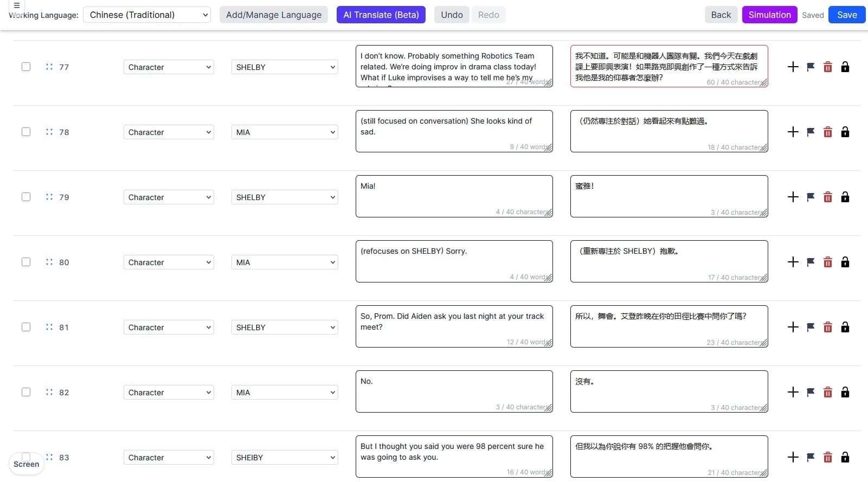Add a row after line 81
Screen dimensions: 868x482
[x=793, y=327]
